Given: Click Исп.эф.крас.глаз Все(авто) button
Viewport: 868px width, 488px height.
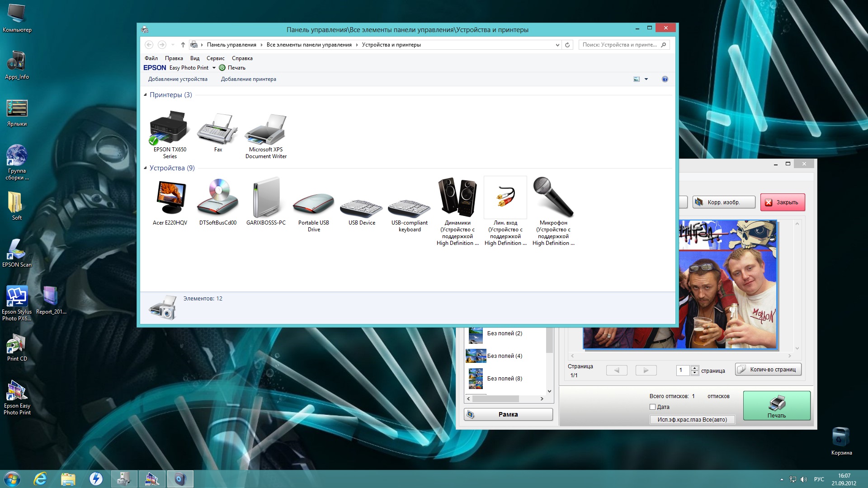Looking at the screenshot, I should [692, 420].
